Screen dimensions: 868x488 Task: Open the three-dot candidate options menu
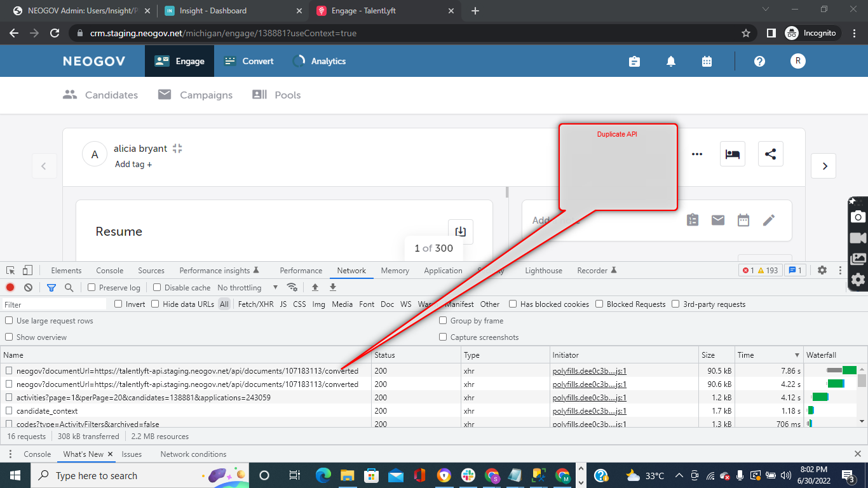[697, 154]
